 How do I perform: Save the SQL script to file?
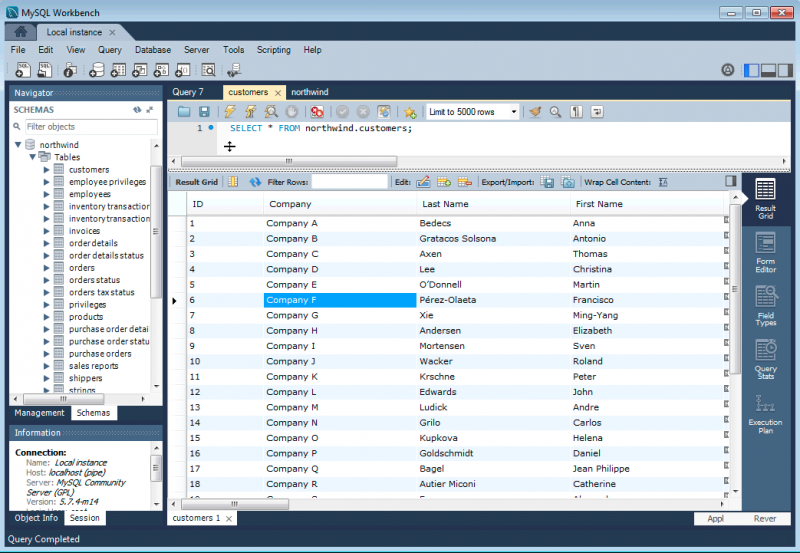point(204,112)
